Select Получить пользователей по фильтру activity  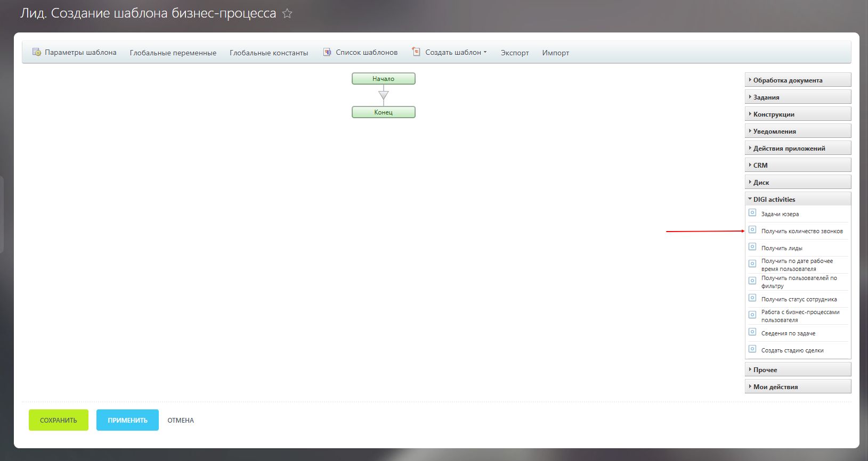click(799, 282)
